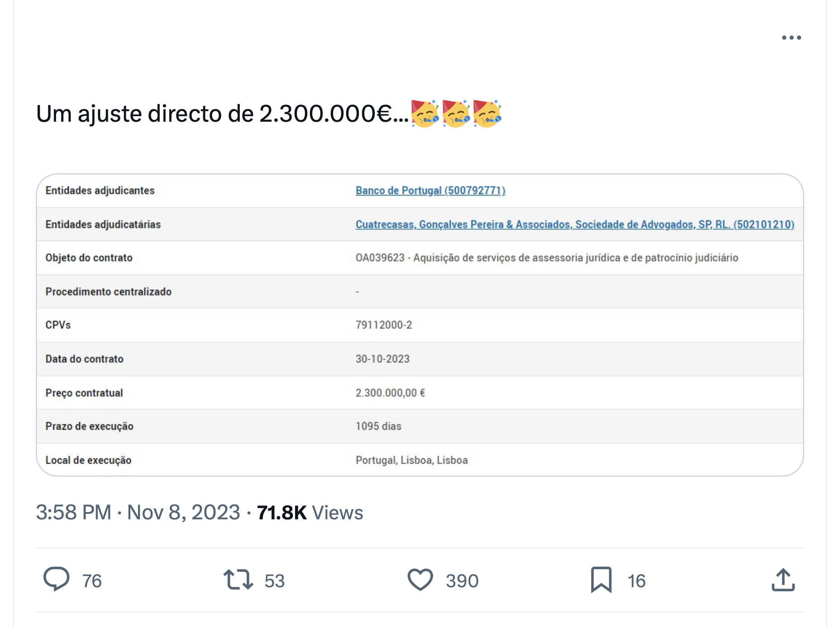The width and height of the screenshot is (840, 627).
Task: Click the 3:58 PM · Nov 8, 2023 timestamp
Action: (138, 513)
